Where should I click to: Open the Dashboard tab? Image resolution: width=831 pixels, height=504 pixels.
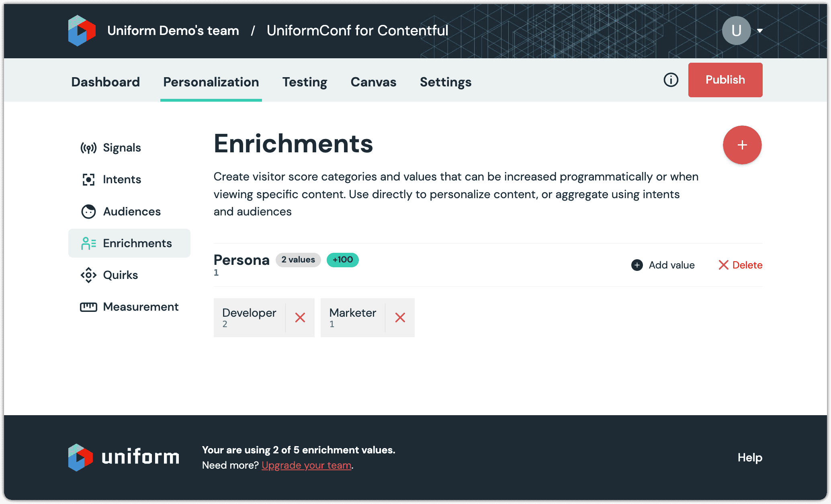pyautogui.click(x=105, y=82)
